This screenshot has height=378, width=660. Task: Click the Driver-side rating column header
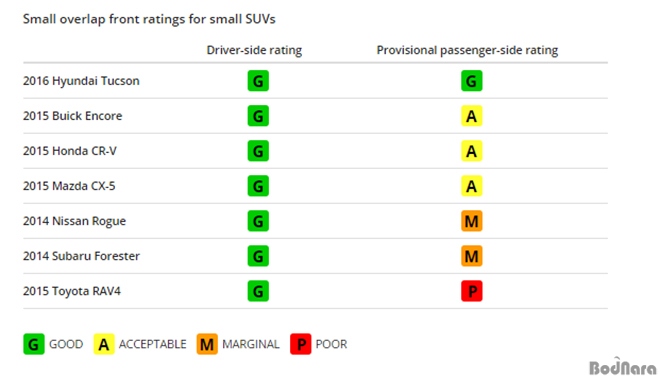[254, 51]
